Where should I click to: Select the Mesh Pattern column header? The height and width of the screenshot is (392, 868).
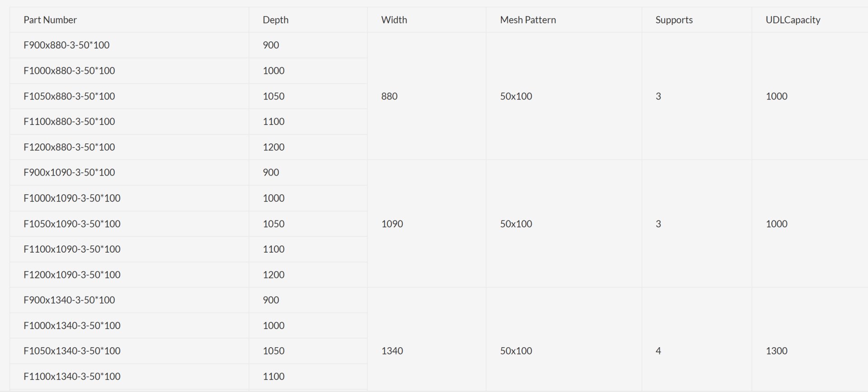[528, 20]
